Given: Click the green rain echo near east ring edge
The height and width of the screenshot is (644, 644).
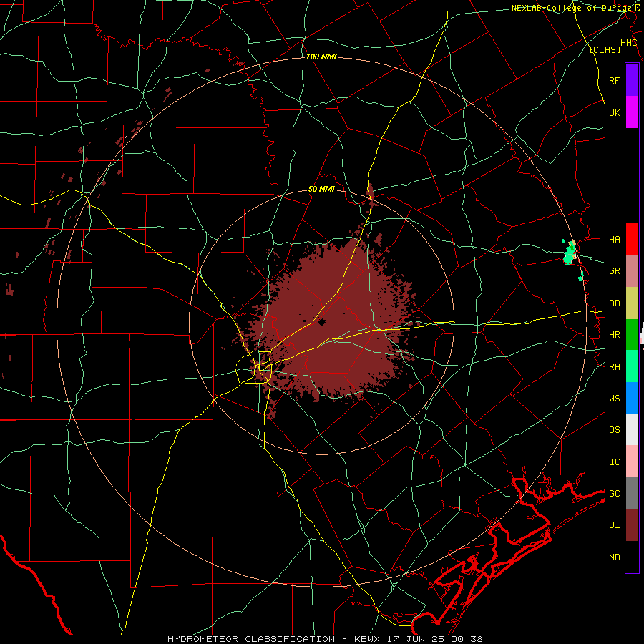Looking at the screenshot, I should pos(570,253).
